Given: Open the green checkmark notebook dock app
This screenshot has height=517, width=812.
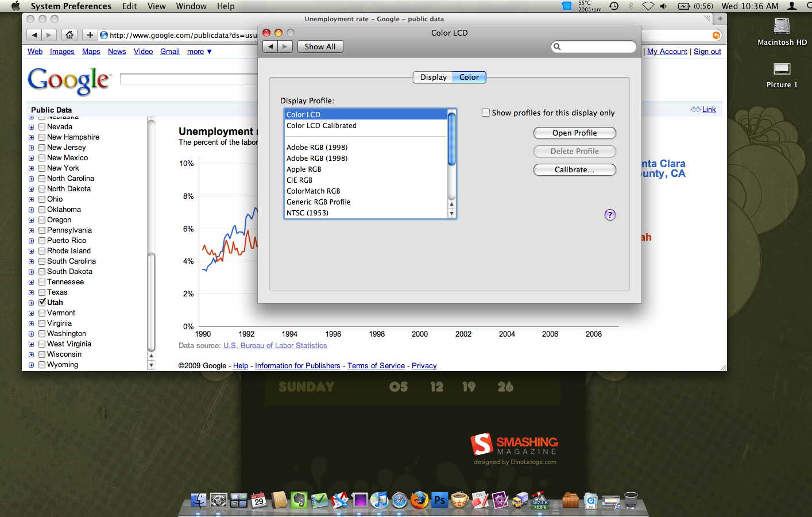Looking at the screenshot, I should 319,500.
